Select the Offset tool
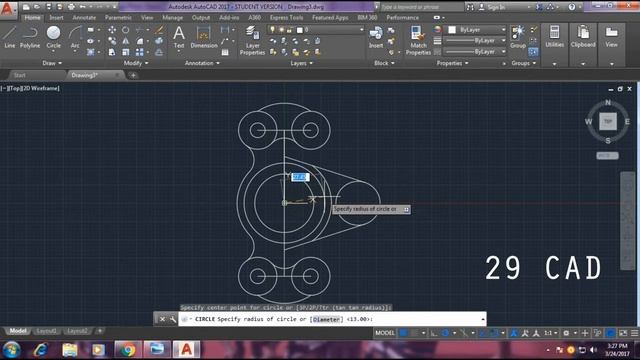The width and height of the screenshot is (640, 360). click(159, 52)
